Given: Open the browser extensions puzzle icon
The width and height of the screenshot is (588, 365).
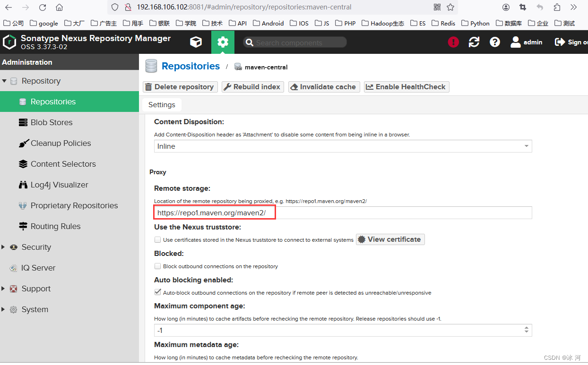Looking at the screenshot, I should coord(557,7).
